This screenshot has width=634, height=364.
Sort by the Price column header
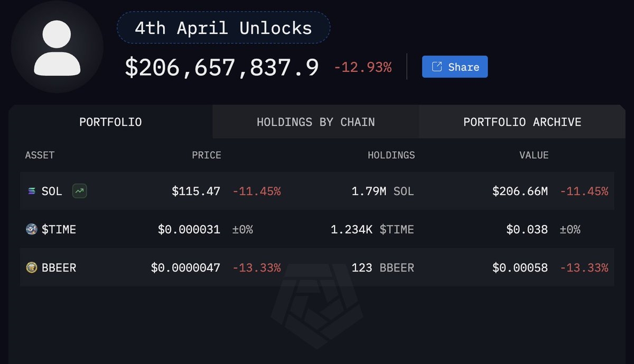[206, 155]
